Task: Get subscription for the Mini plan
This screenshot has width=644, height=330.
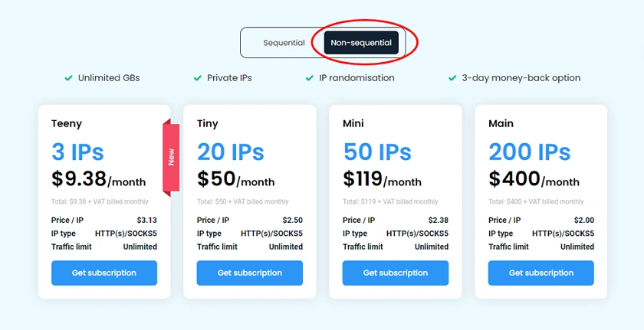Action: click(x=396, y=273)
